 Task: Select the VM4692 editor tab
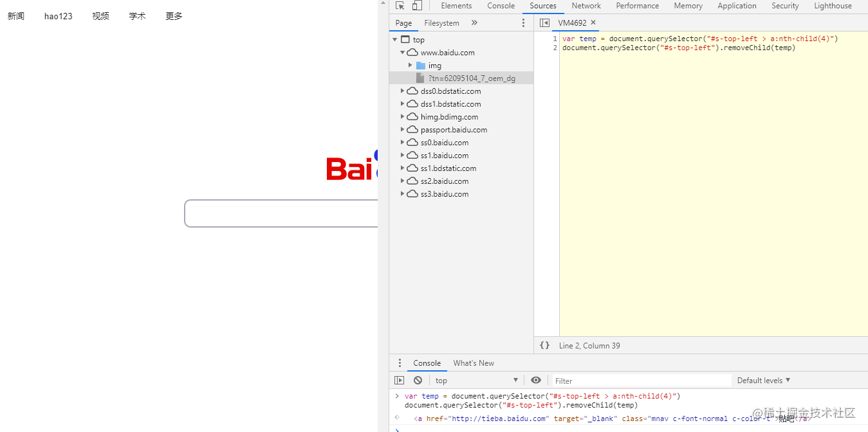pos(573,23)
